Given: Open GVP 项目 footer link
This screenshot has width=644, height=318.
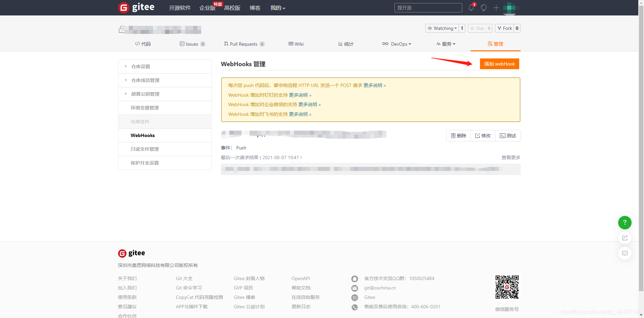Looking at the screenshot, I should [243, 288].
